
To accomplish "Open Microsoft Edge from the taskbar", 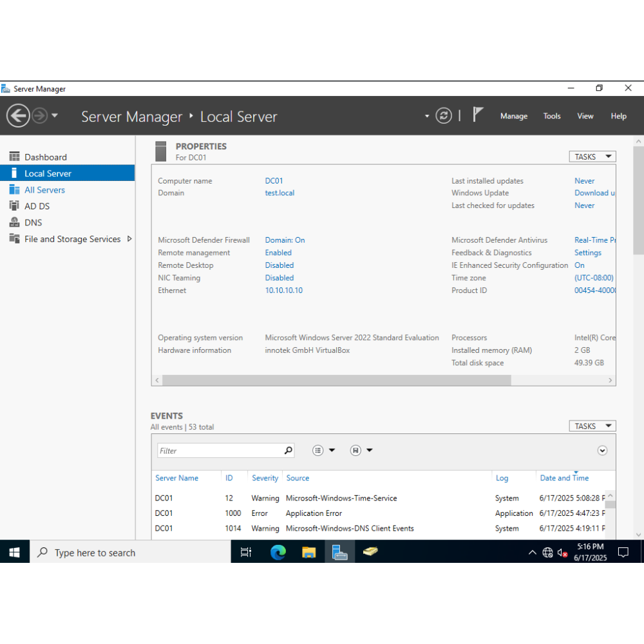I will point(278,553).
